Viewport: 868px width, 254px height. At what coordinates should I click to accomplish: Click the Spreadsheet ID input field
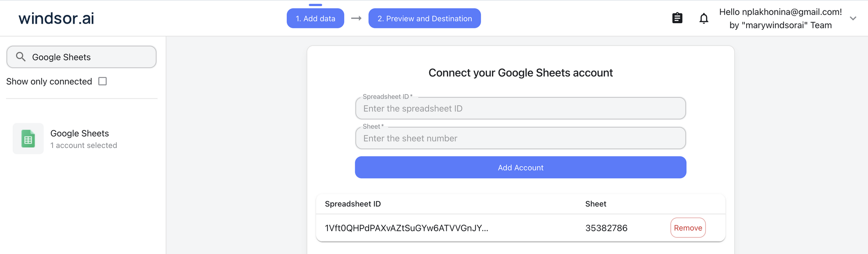point(520,108)
